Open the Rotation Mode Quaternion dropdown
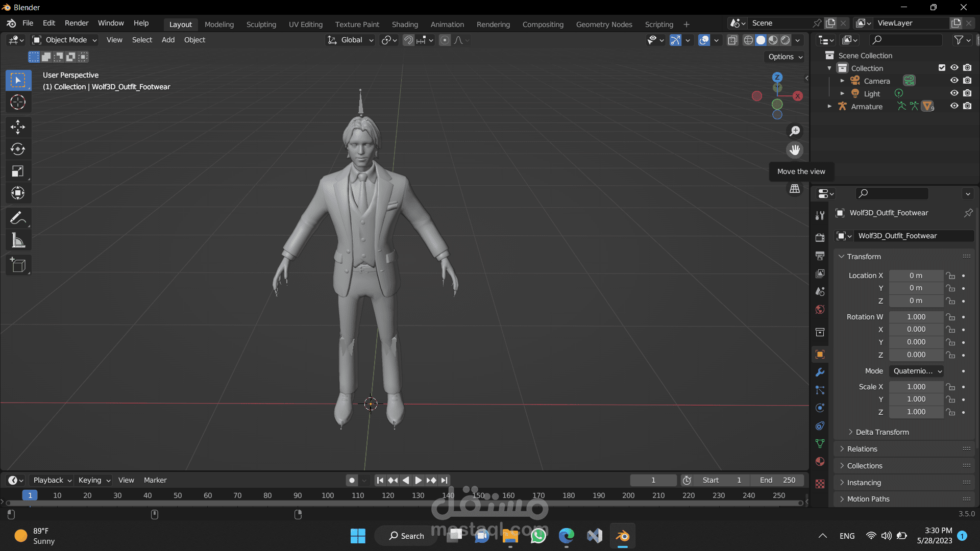 click(916, 371)
